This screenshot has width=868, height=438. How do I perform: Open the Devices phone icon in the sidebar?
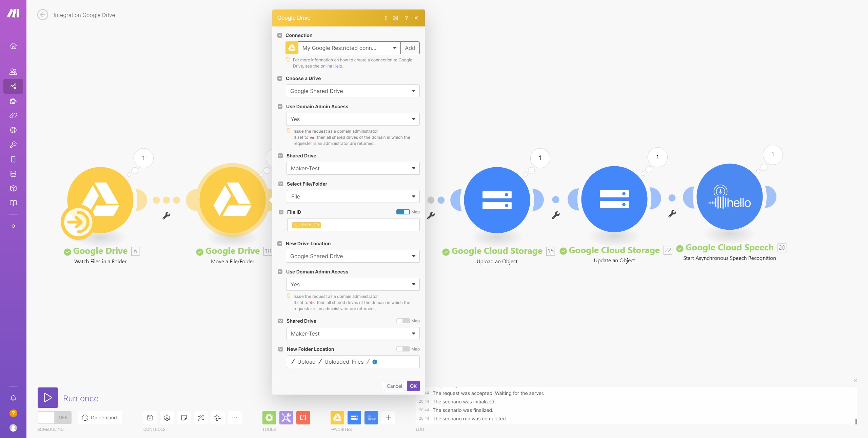(x=13, y=159)
